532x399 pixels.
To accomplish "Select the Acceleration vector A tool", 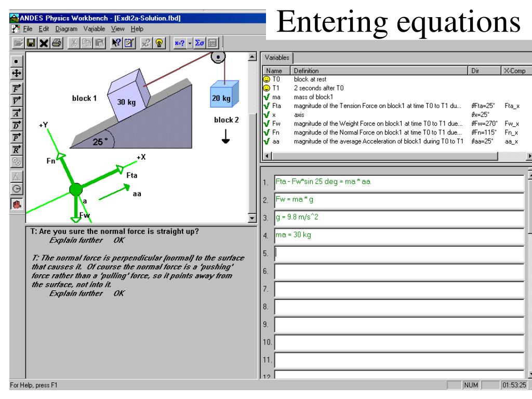I will tap(16, 113).
